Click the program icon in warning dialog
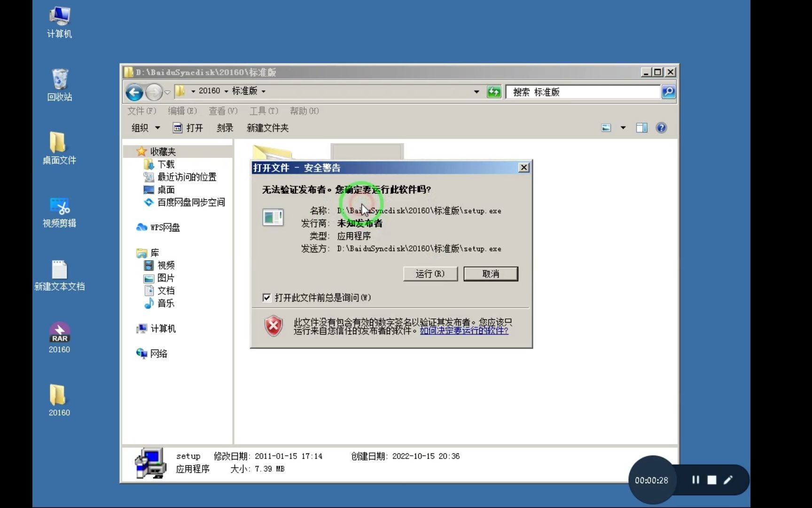This screenshot has width=812, height=508. pos(273,217)
